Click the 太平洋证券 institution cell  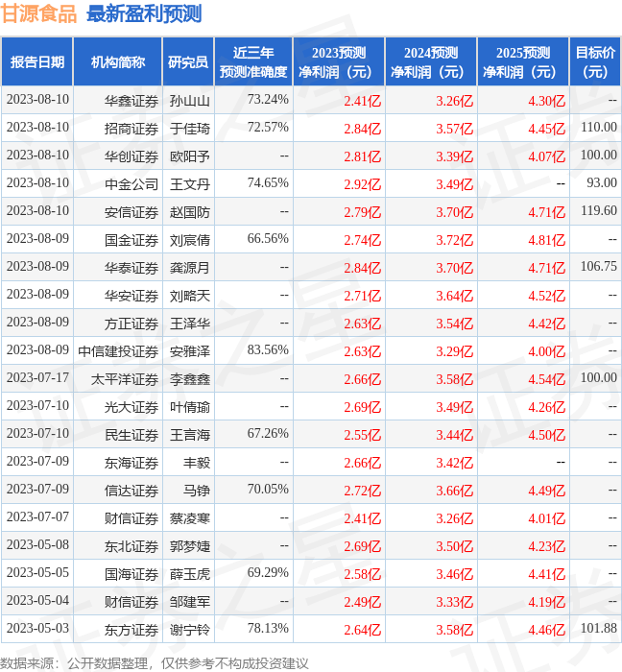click(125, 379)
